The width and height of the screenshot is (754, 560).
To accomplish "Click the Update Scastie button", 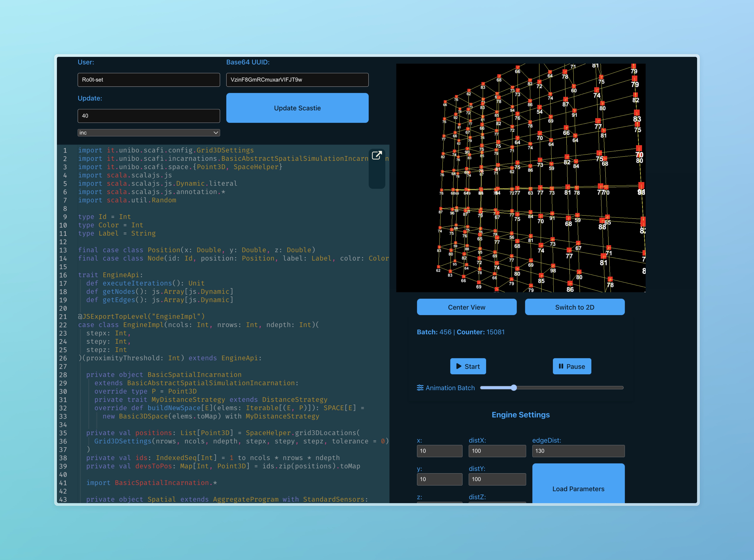I will click(x=297, y=108).
